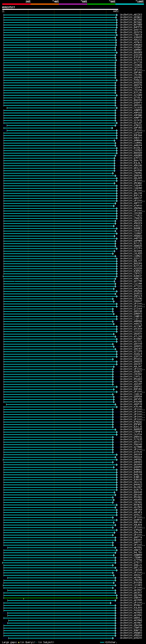Open hit UniRef100_A8IZK3

pos(131,15)
